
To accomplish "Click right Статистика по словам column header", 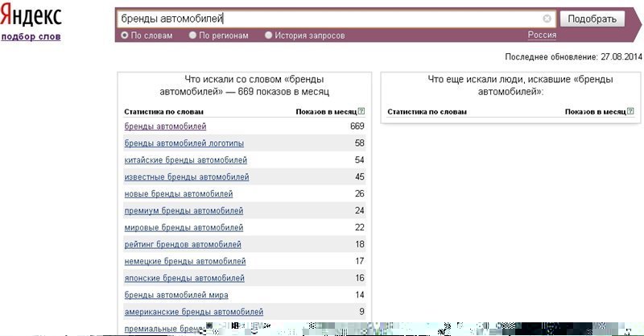I will (427, 112).
